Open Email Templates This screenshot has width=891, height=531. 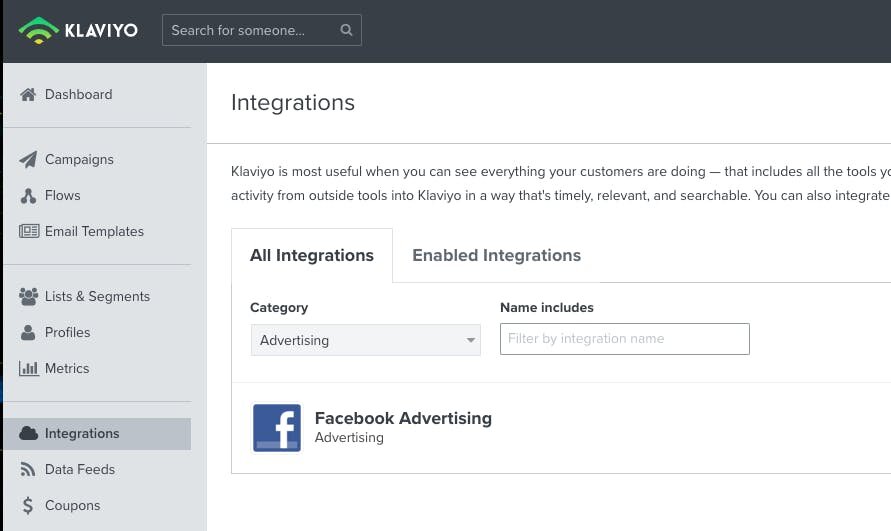click(x=94, y=231)
